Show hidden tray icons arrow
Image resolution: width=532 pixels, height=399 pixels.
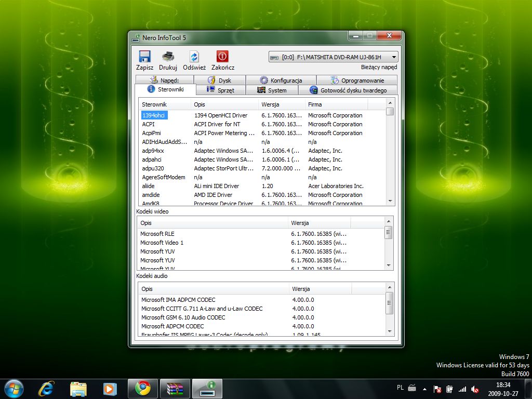[x=424, y=389]
